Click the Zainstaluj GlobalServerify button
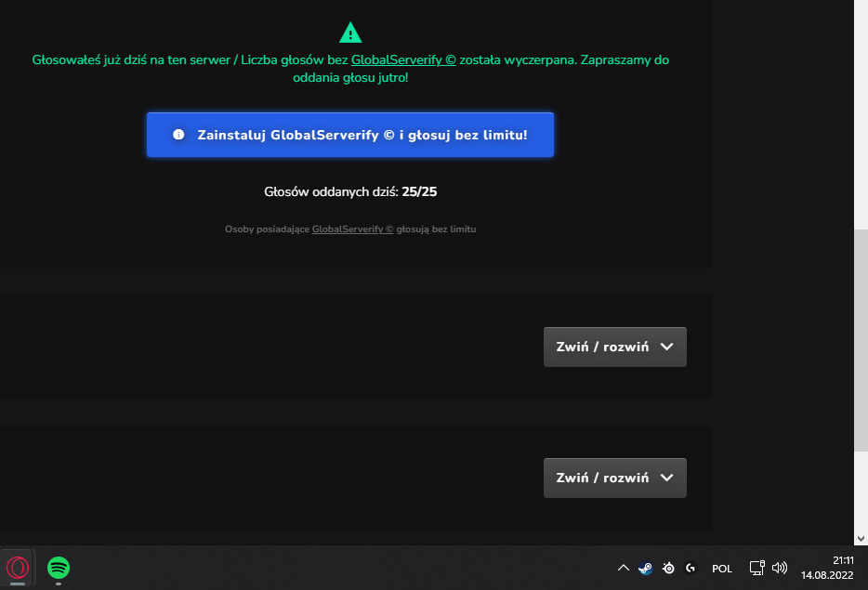Screen dimensions: 868x590 tap(349, 135)
